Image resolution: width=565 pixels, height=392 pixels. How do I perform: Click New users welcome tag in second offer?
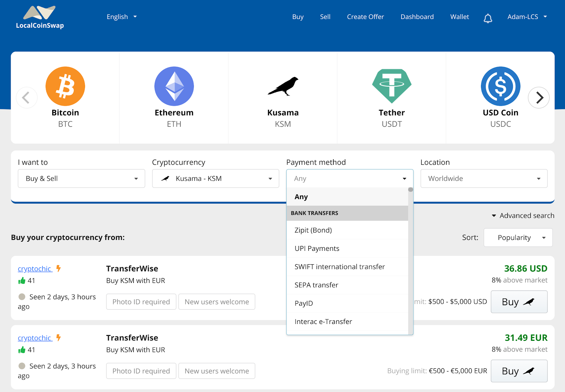click(217, 371)
